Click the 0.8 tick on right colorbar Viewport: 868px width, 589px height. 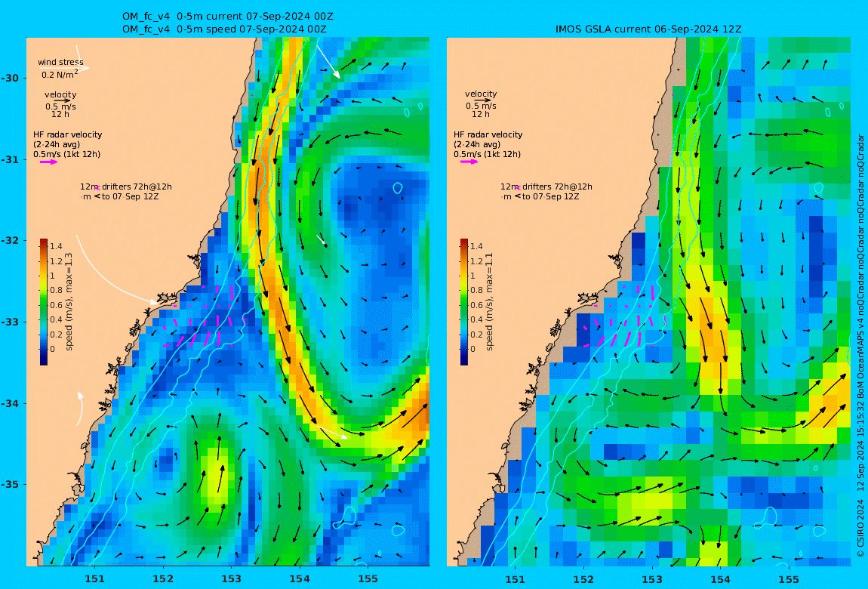click(476, 290)
